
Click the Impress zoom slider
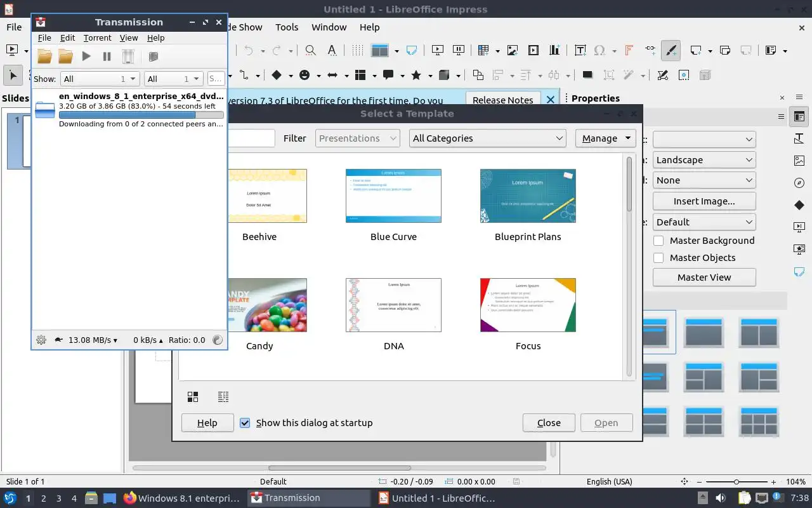(x=736, y=482)
